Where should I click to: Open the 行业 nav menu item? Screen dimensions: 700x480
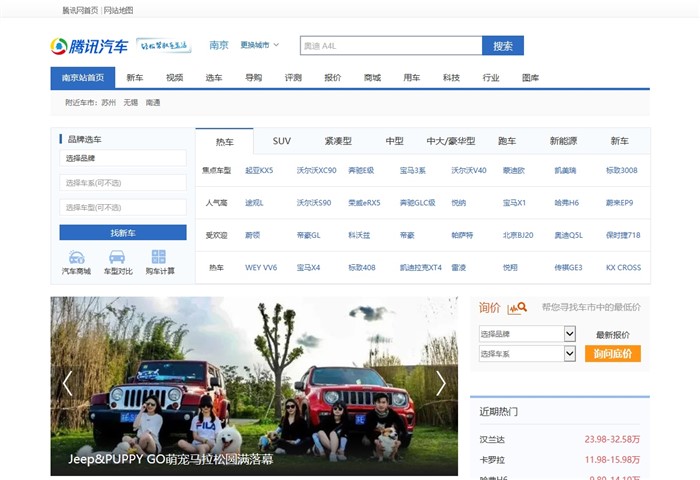(x=491, y=78)
